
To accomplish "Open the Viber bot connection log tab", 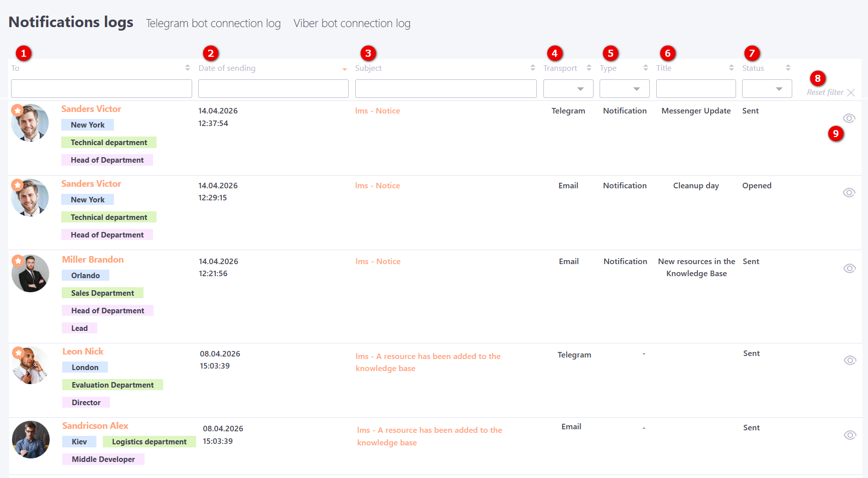I will click(x=352, y=24).
